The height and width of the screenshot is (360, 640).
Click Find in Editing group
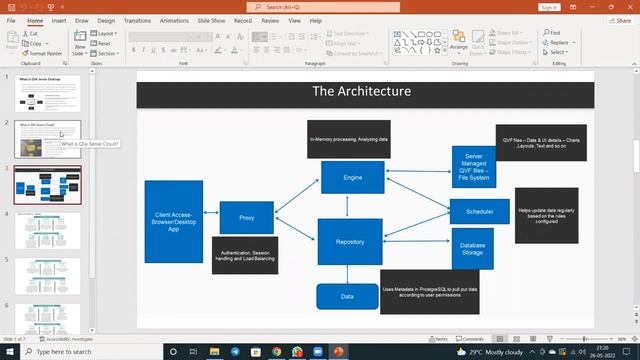[552, 33]
